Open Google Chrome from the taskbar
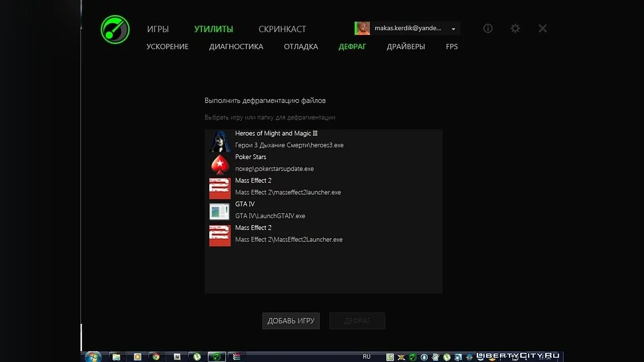The width and height of the screenshot is (644, 362). coord(156,356)
